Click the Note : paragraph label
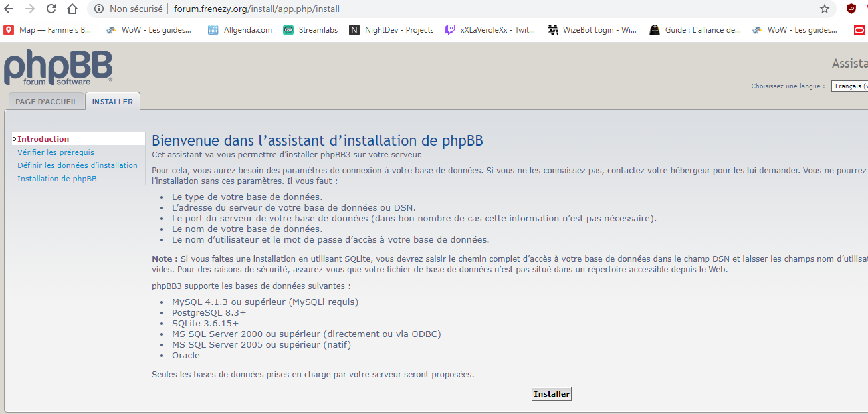Screen dimensions: 868x414 [x=165, y=259]
